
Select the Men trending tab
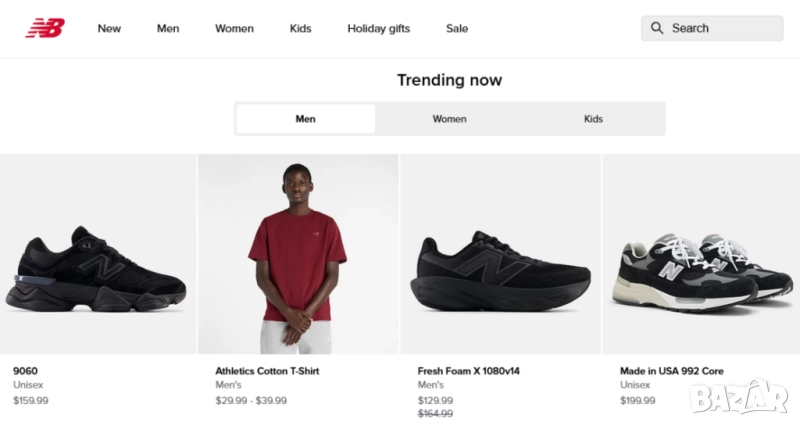coord(306,119)
